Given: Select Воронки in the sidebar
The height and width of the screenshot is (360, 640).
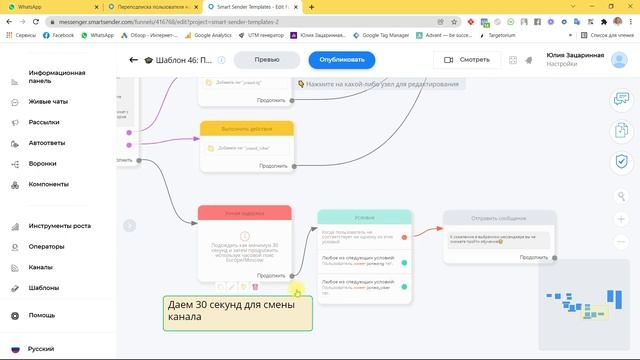Looking at the screenshot, I should (42, 164).
